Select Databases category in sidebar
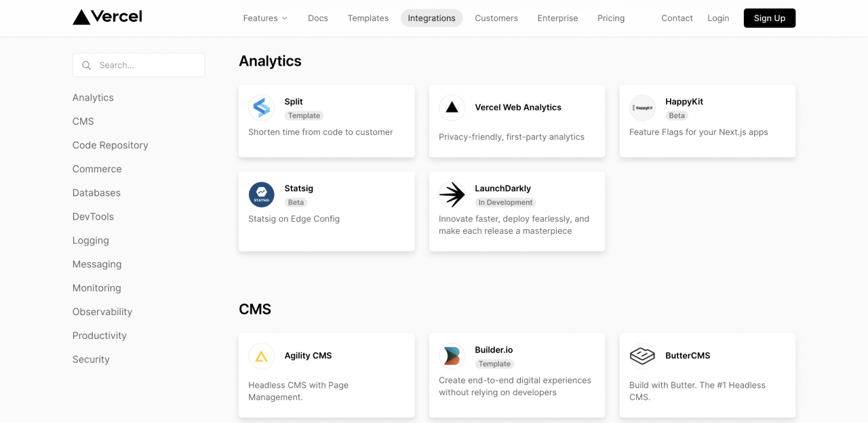This screenshot has width=868, height=423. (x=96, y=193)
